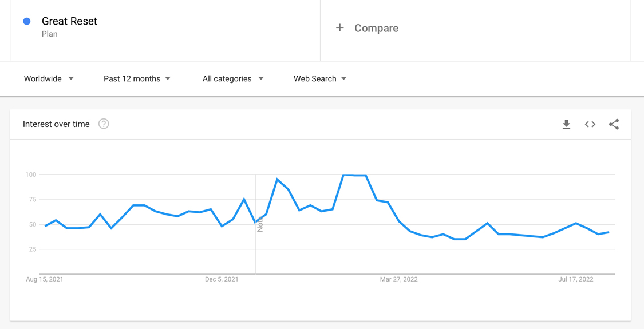Click the Interest over time heading

point(56,124)
